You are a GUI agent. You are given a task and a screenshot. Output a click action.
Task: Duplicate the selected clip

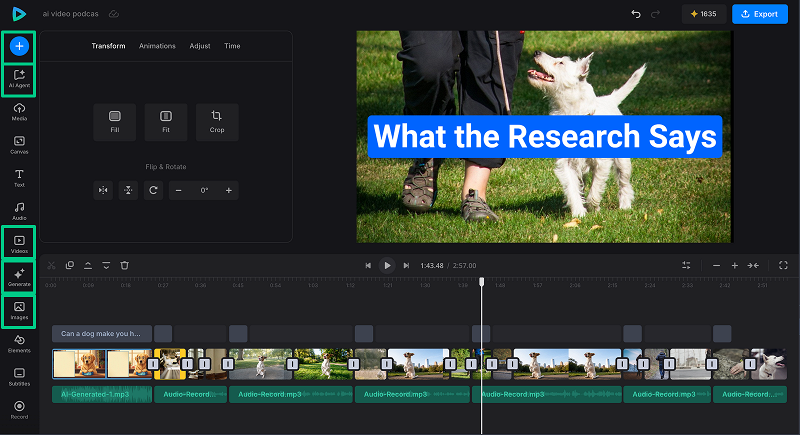[x=70, y=265]
